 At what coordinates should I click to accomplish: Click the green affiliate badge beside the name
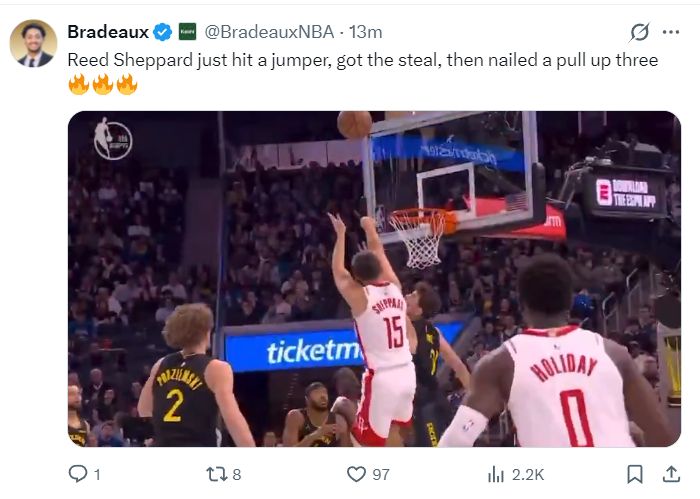[x=187, y=32]
